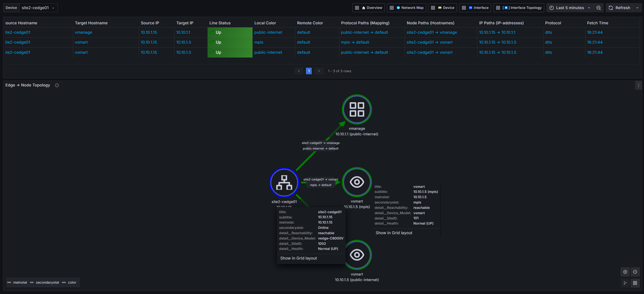This screenshot has width=644, height=294.
Task: Click the vmanage 10.10.1.1 (public-internet) label
Action: point(357,131)
